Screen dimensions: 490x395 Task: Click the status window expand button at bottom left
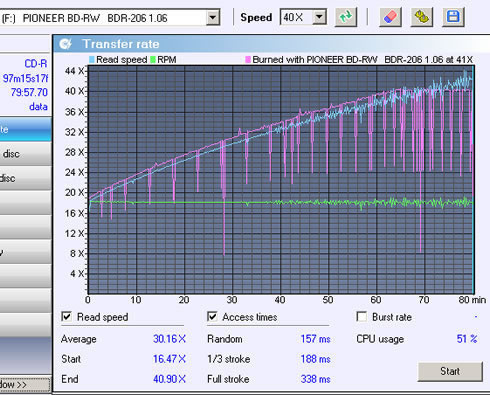pos(25,385)
